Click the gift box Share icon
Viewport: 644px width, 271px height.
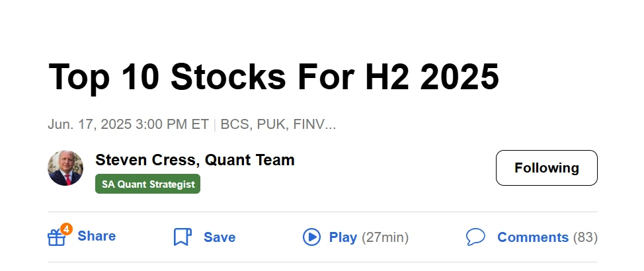[x=56, y=238]
